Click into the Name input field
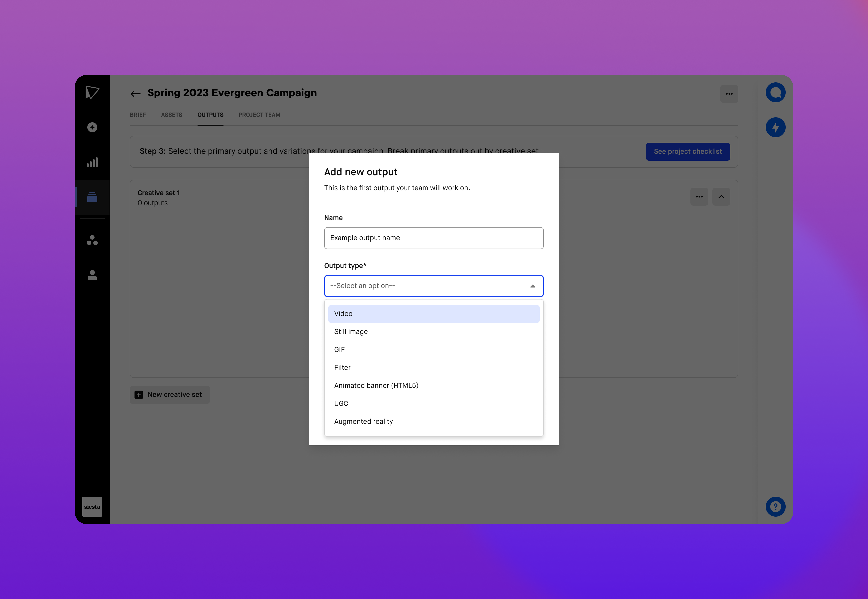 (x=434, y=238)
